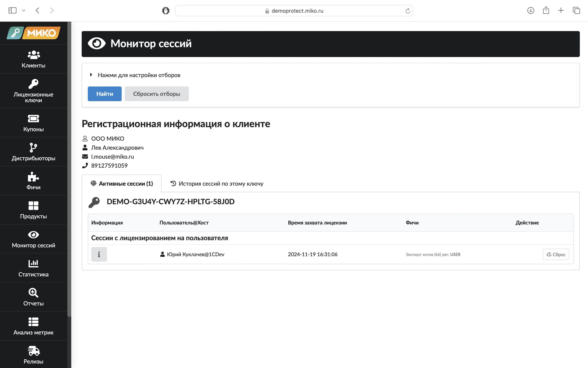Click the info button for Юрий Куклачев session
The width and height of the screenshot is (588, 368).
99,254
